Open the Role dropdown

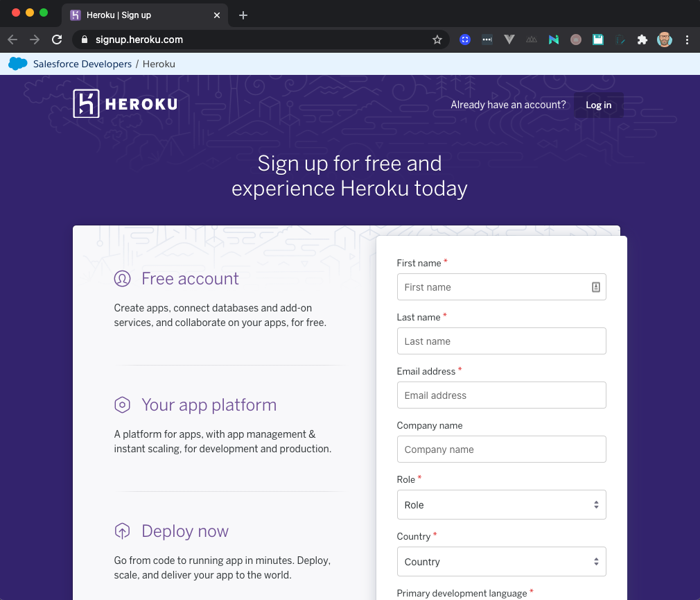501,504
